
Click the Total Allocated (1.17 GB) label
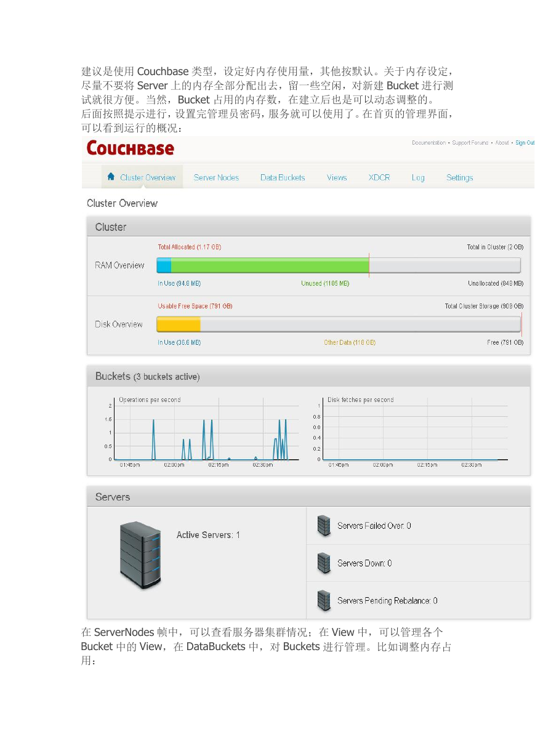[x=190, y=247]
